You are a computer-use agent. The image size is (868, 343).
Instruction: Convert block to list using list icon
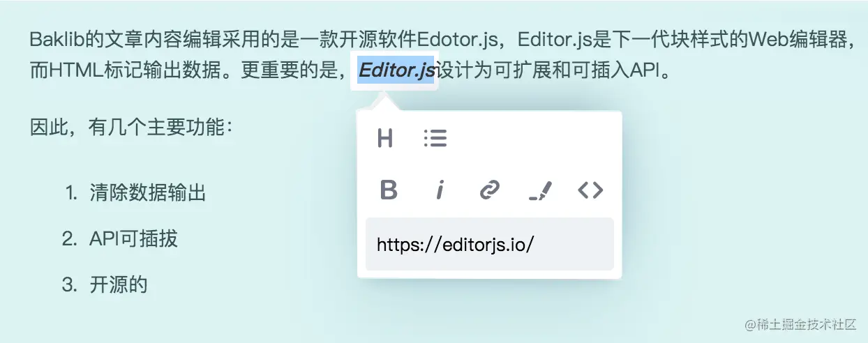[435, 138]
